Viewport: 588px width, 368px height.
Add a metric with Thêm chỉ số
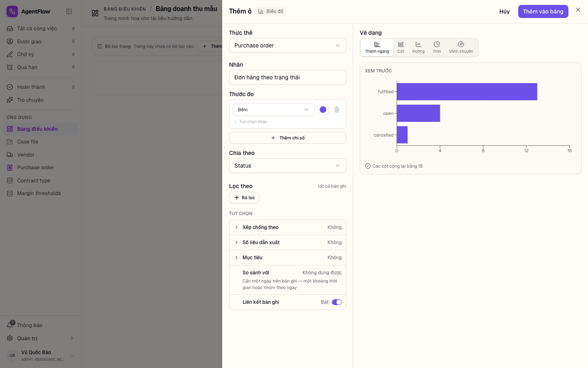(x=287, y=138)
